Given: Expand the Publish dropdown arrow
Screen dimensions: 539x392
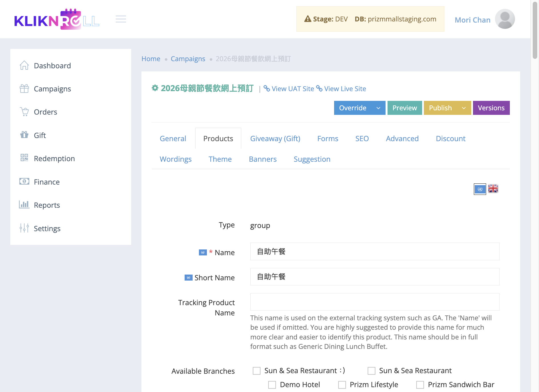Looking at the screenshot, I should pyautogui.click(x=464, y=108).
